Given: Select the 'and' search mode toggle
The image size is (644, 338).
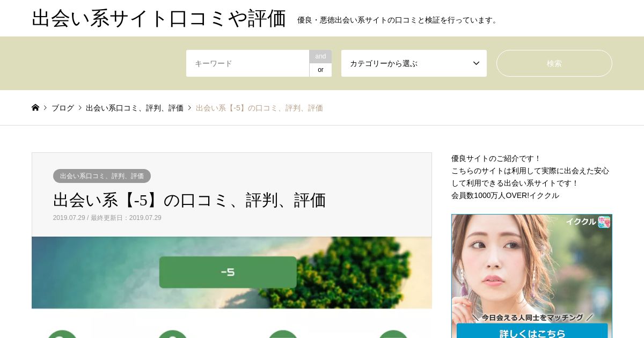Looking at the screenshot, I should tap(320, 56).
